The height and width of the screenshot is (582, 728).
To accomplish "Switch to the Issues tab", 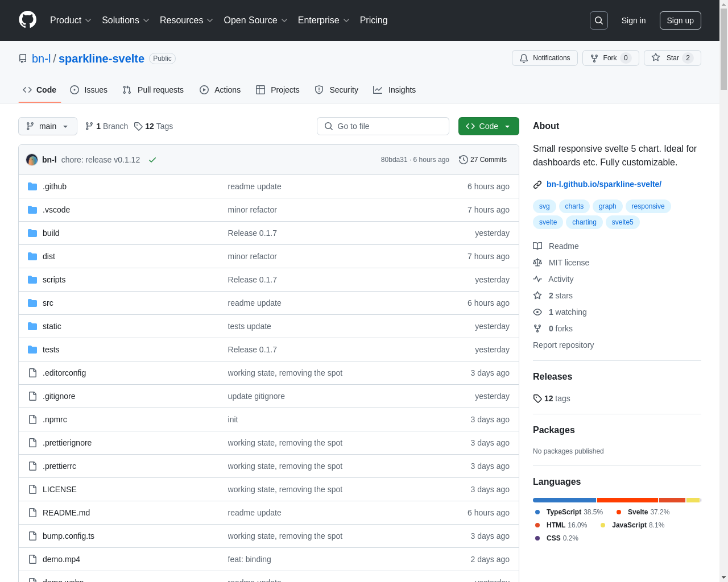I will tap(89, 90).
